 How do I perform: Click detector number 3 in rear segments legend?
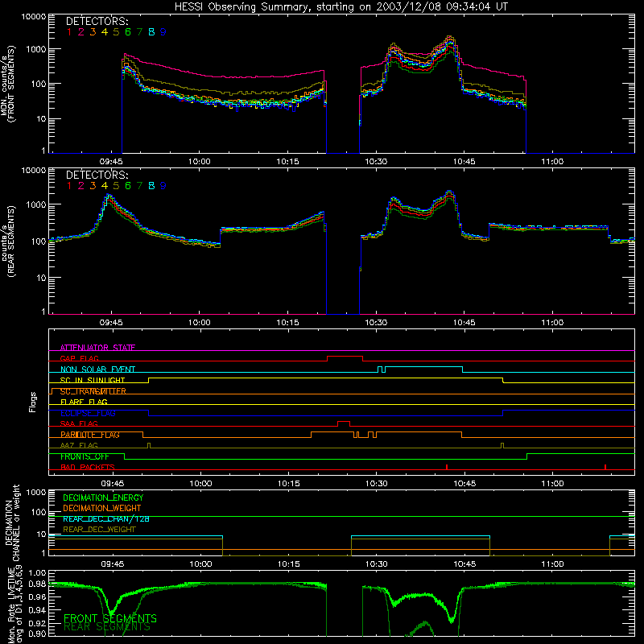click(93, 186)
